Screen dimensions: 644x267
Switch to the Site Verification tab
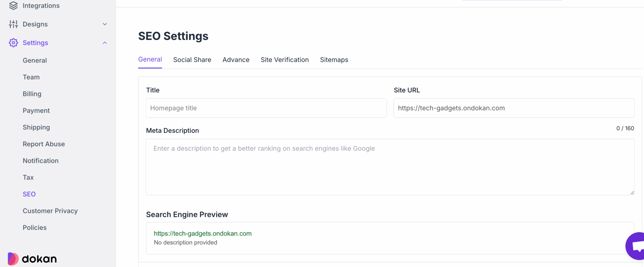click(x=285, y=60)
